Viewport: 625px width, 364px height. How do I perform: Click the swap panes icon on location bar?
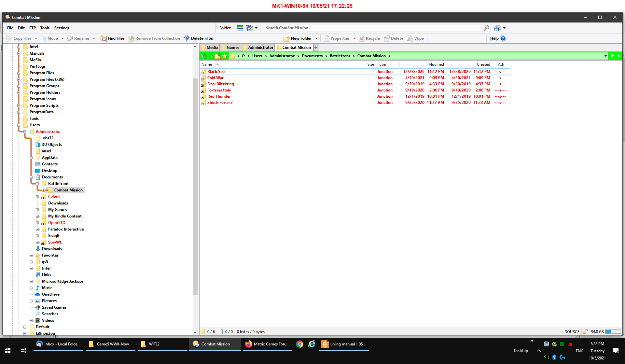(612, 56)
